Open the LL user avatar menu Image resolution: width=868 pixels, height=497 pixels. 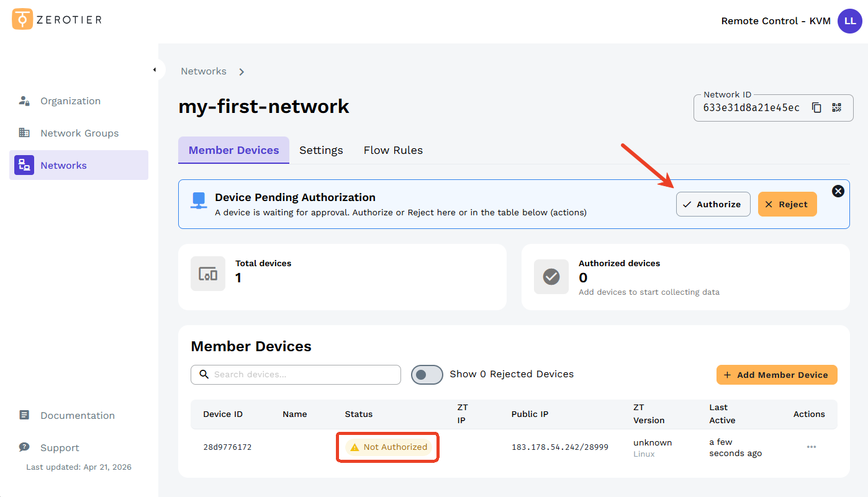coord(849,21)
